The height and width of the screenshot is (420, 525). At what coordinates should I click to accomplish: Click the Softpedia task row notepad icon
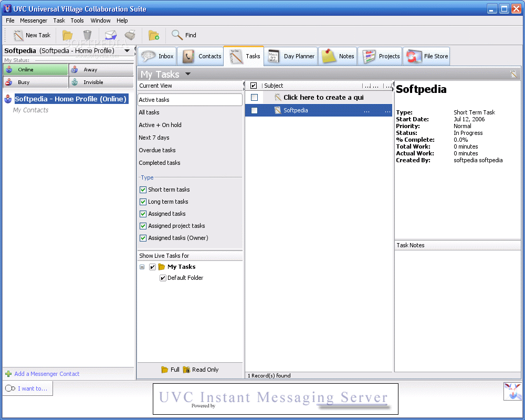coord(278,110)
